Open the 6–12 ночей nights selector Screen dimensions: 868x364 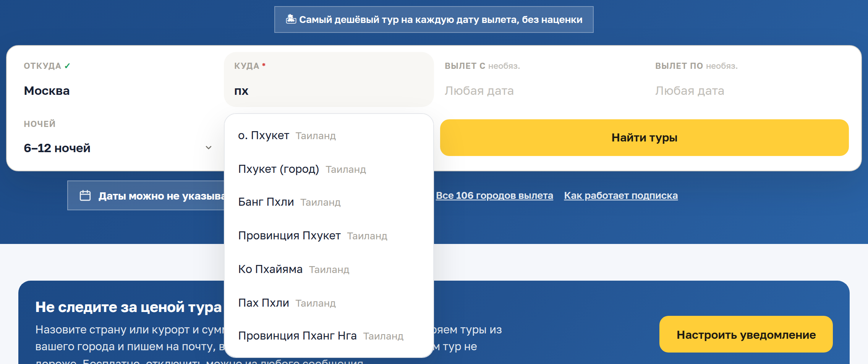click(x=118, y=148)
